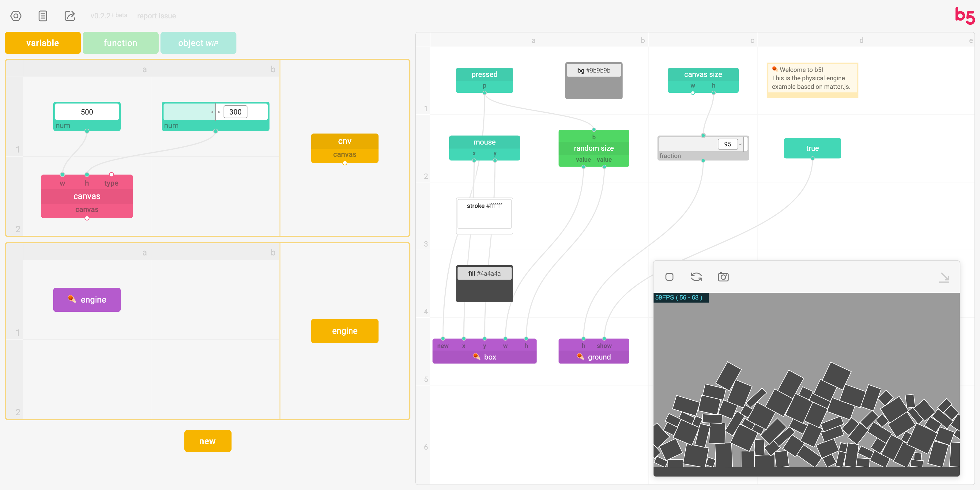Switch to the function tab
Image resolution: width=980 pixels, height=490 pixels.
pyautogui.click(x=120, y=43)
